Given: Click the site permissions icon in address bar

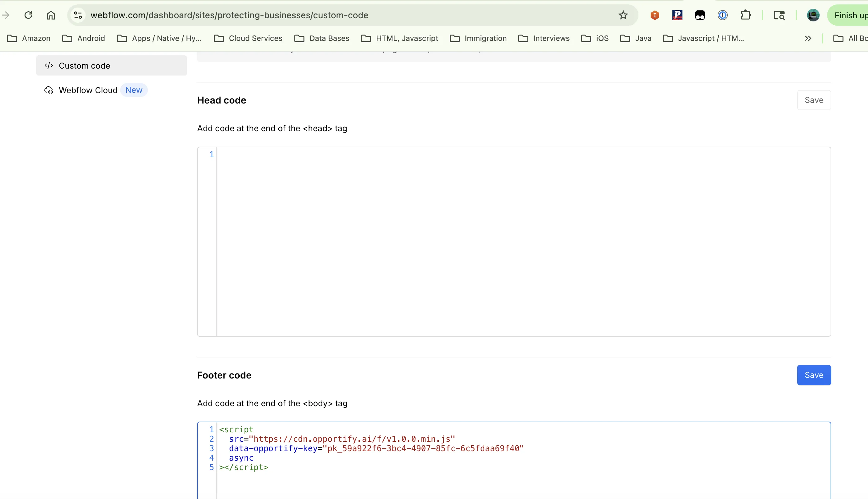Looking at the screenshot, I should click(x=78, y=15).
